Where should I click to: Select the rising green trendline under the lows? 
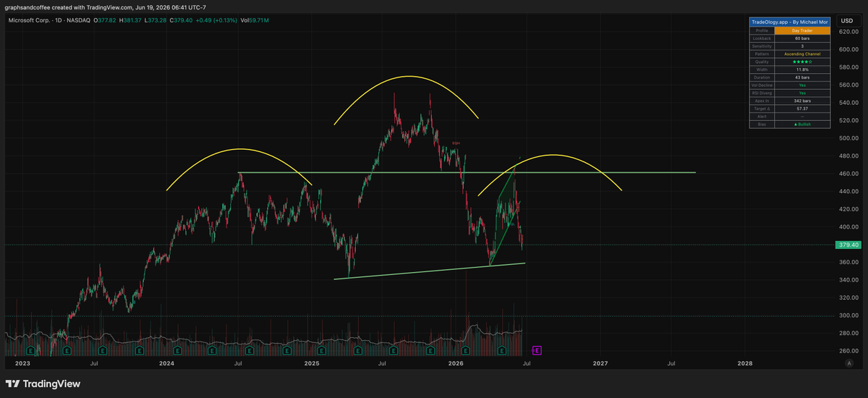click(x=430, y=271)
